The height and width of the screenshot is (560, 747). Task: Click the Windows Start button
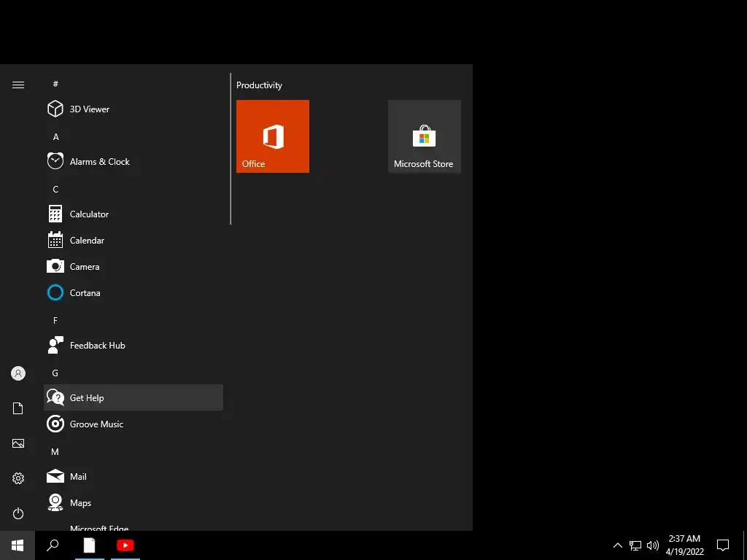click(x=18, y=545)
